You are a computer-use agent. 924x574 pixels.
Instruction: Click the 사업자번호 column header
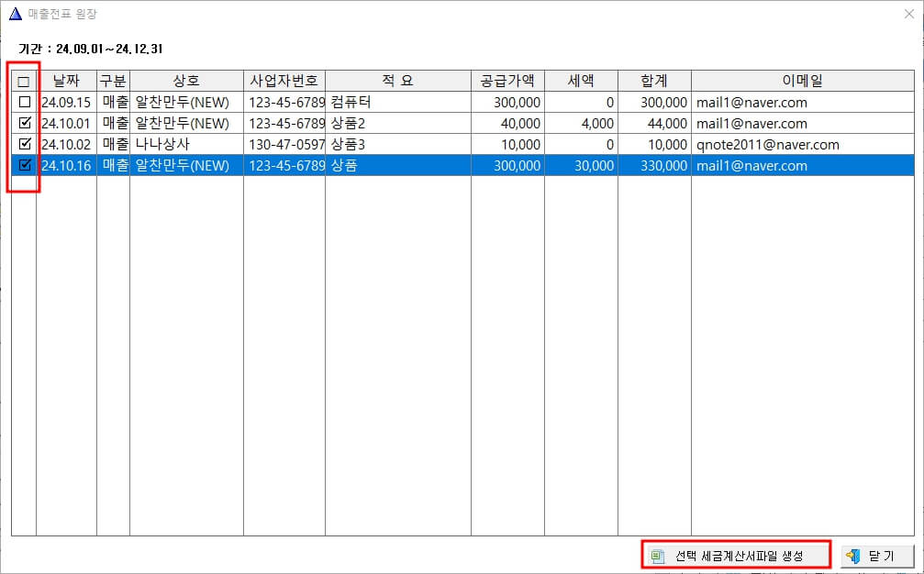tap(284, 81)
